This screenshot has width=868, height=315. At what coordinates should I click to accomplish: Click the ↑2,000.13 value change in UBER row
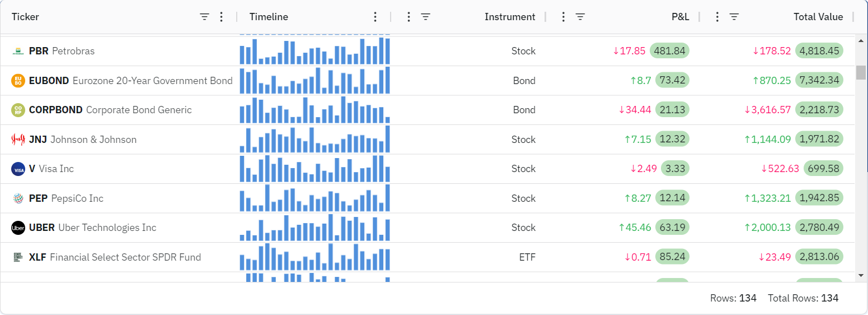pos(767,228)
